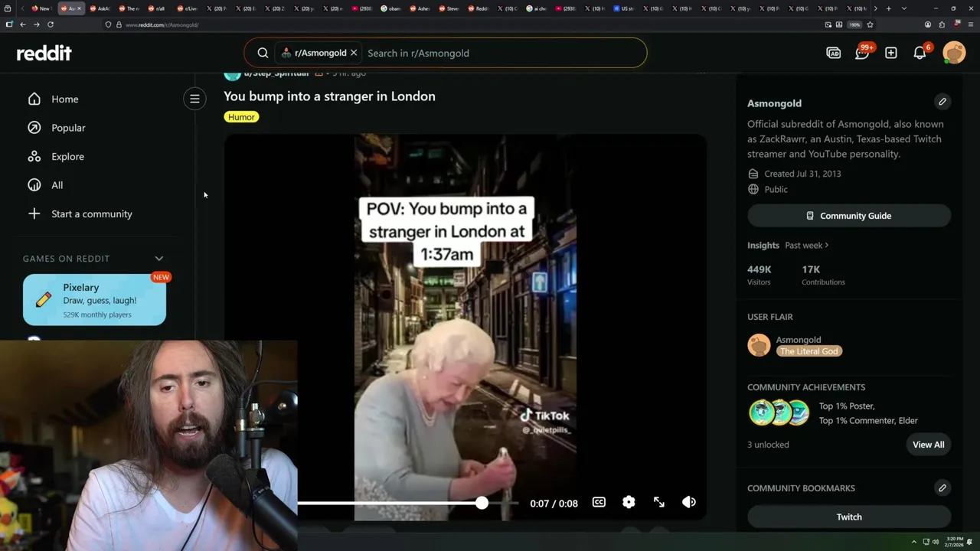
Task: Open the Pixelary game card
Action: point(94,300)
